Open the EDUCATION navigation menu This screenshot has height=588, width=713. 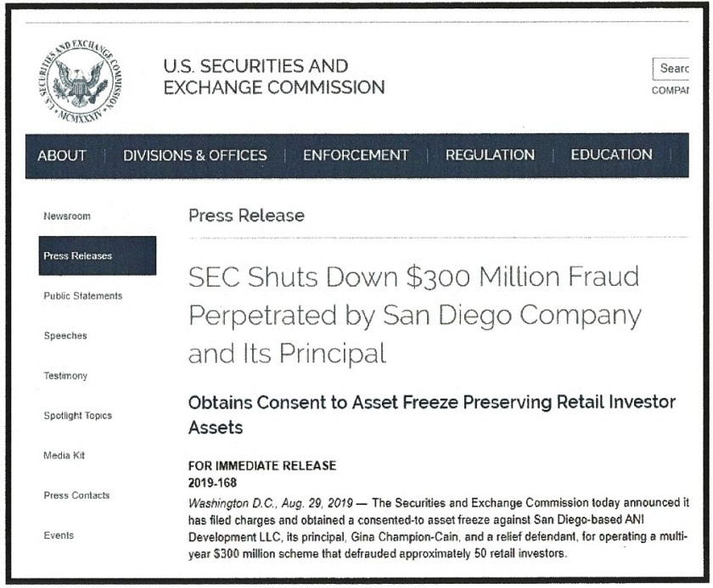(x=611, y=155)
